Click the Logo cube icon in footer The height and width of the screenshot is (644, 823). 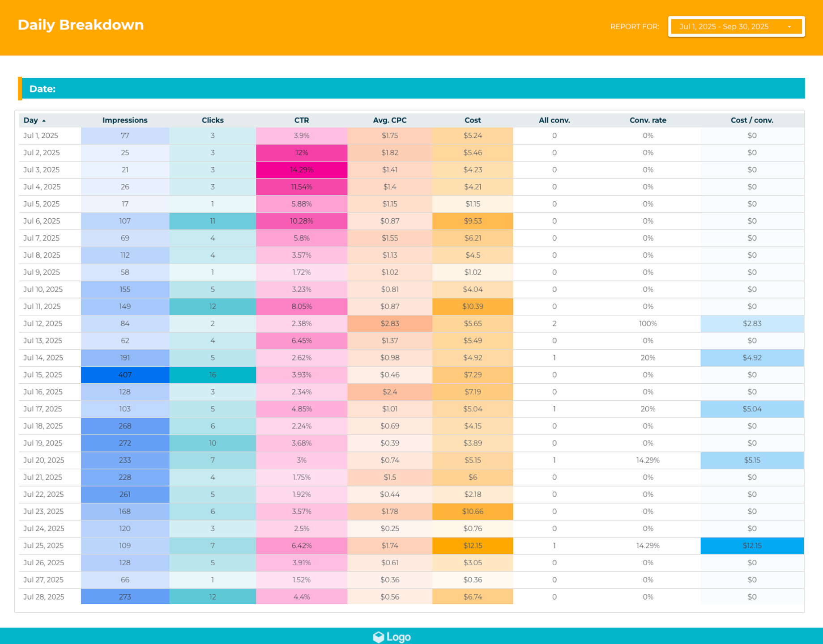click(379, 637)
